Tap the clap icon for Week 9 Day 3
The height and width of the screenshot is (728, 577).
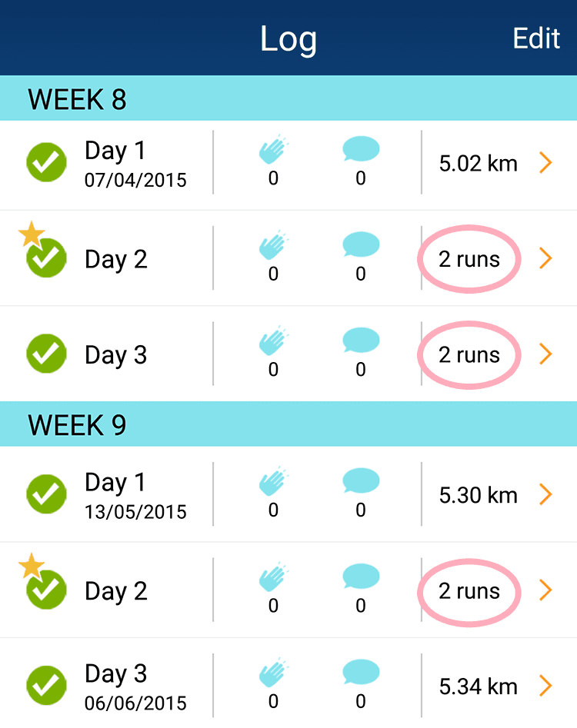coord(273,673)
